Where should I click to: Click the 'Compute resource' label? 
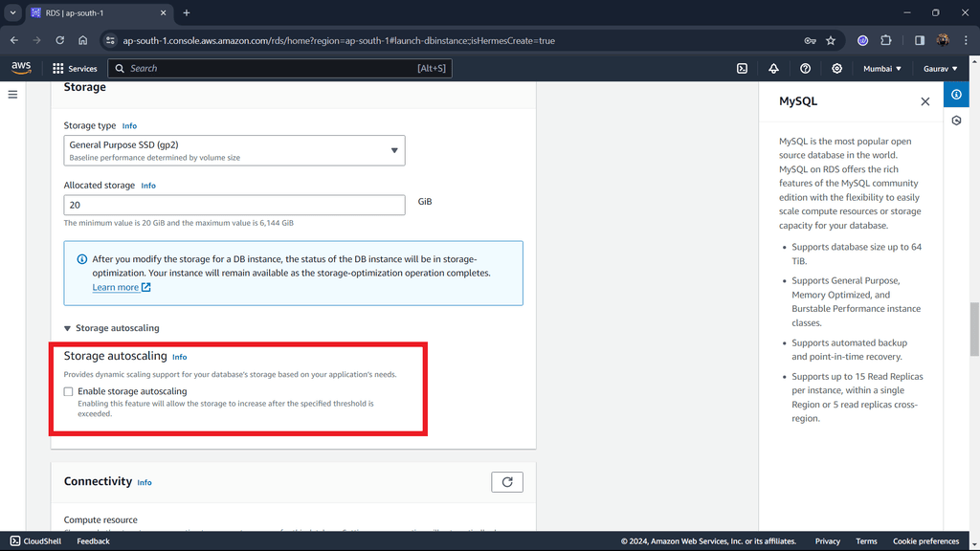[x=100, y=519]
